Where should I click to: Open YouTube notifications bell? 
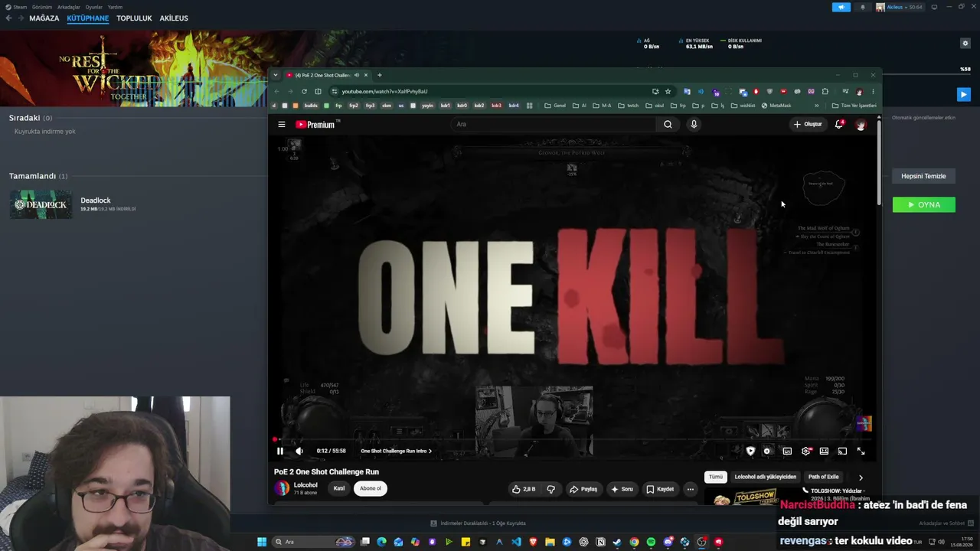(x=839, y=124)
